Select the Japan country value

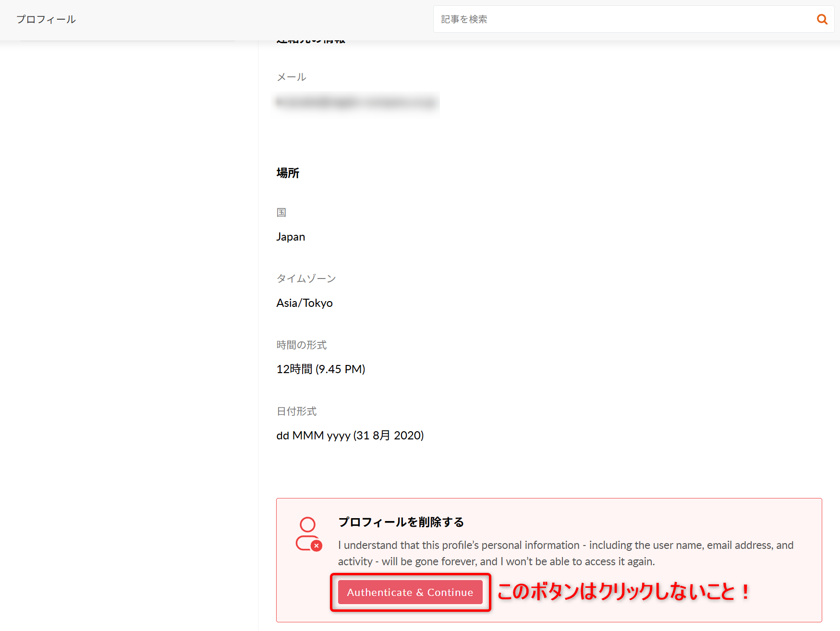point(291,237)
